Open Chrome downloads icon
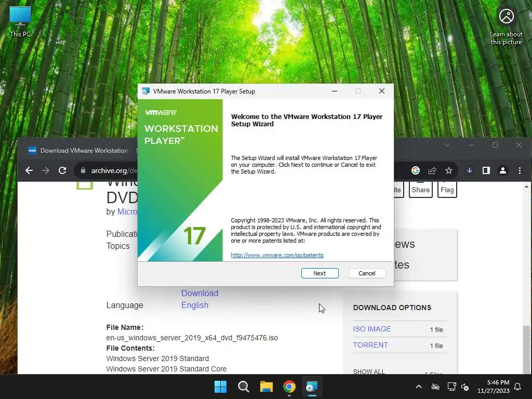Viewport: 532px width, 399px height. [x=470, y=170]
